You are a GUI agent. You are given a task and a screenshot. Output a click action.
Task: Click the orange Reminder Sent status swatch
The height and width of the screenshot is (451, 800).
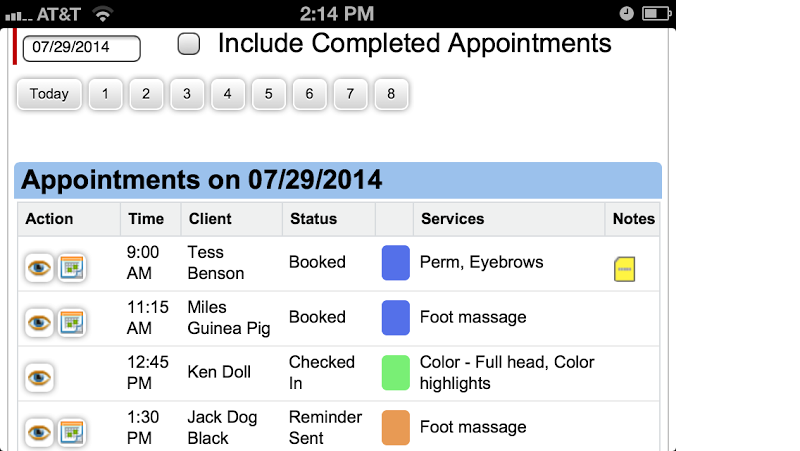tap(396, 428)
